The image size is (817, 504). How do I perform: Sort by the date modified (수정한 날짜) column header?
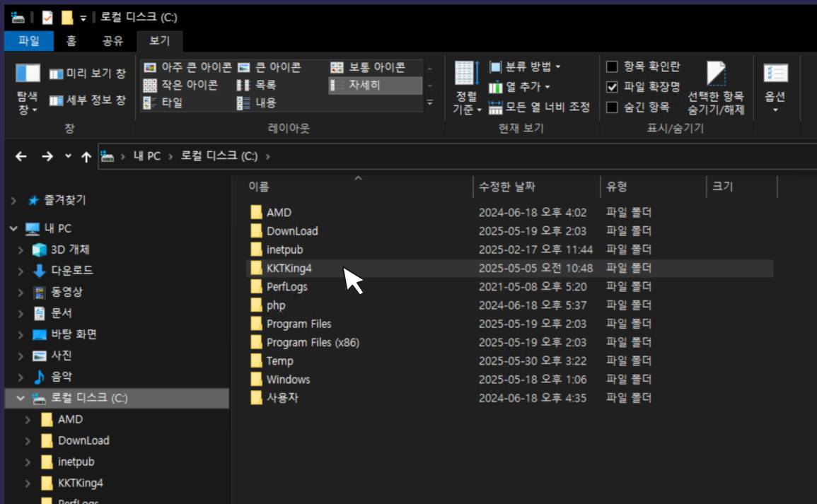[x=507, y=187]
